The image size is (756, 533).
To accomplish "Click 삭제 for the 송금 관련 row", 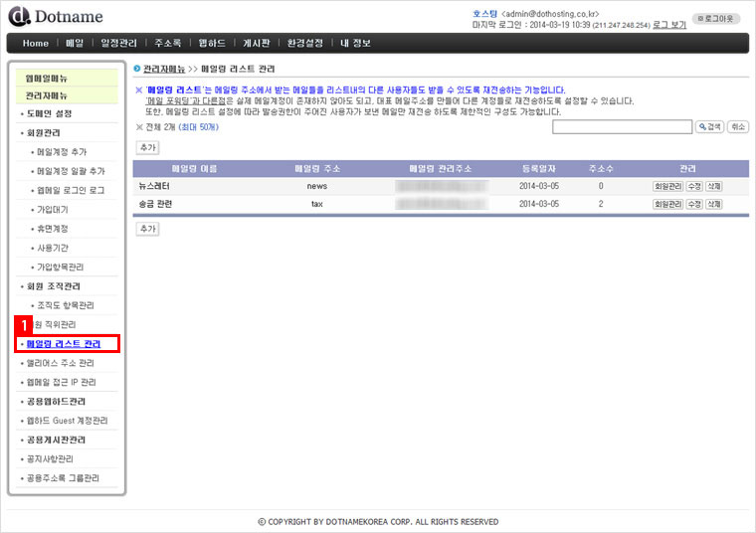I will pyautogui.click(x=713, y=204).
